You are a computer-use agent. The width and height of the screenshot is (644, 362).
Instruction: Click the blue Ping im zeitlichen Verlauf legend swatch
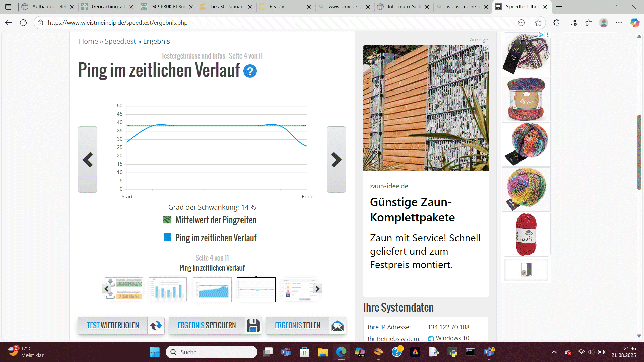pos(167,238)
